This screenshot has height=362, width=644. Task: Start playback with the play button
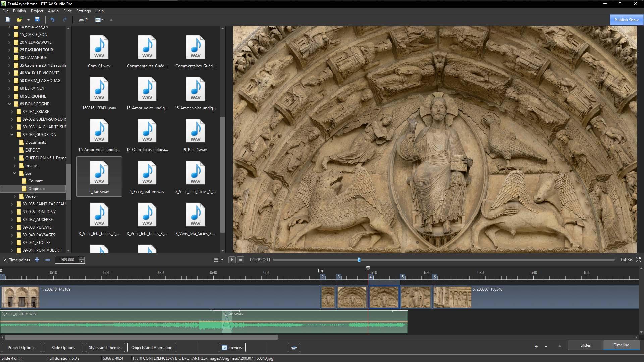click(x=232, y=260)
